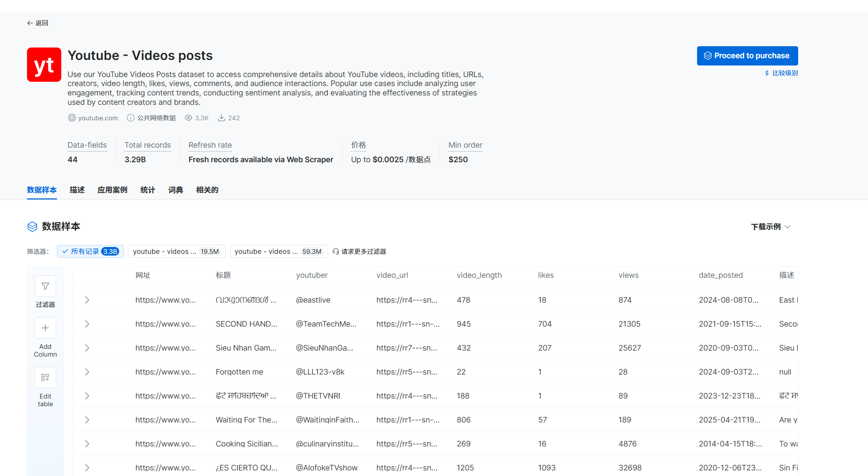
Task: Click the Total records label
Action: click(147, 145)
